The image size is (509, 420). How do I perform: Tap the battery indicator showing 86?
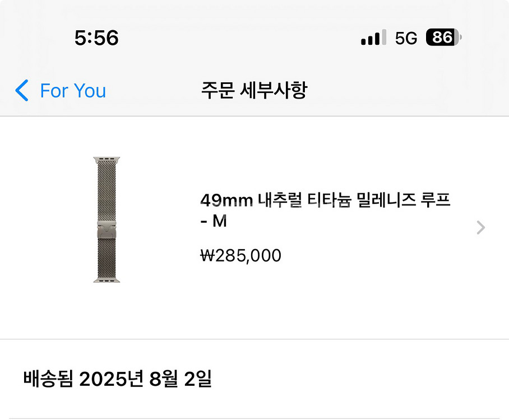(x=443, y=38)
